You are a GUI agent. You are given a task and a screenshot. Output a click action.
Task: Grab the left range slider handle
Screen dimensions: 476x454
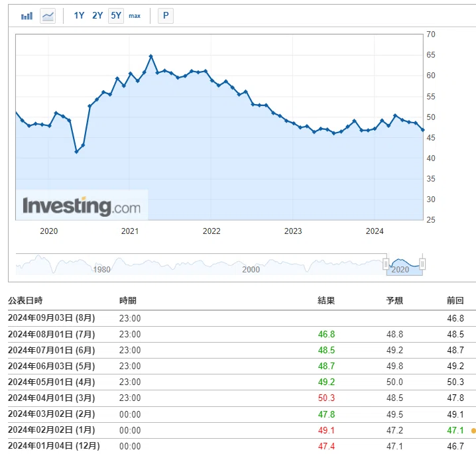(x=386, y=264)
